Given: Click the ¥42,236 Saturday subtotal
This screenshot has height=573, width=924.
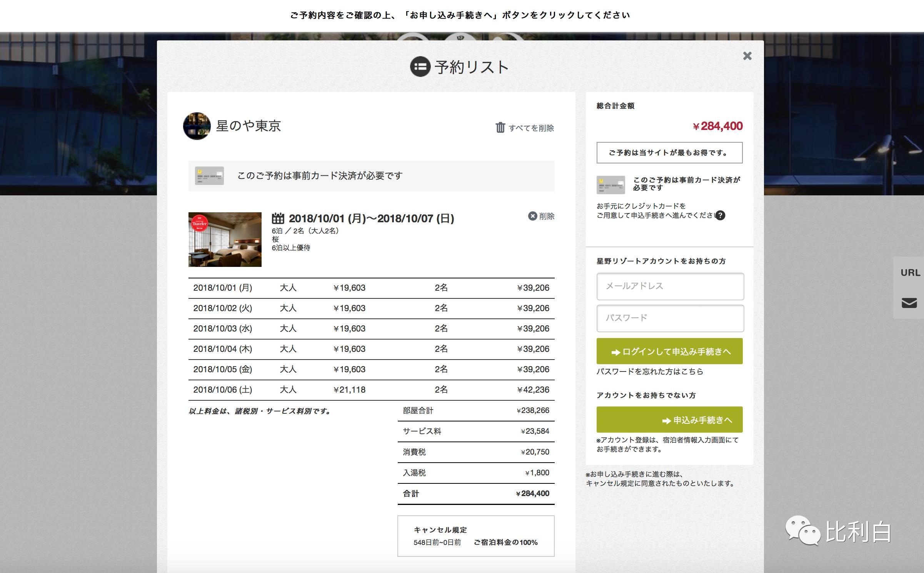Looking at the screenshot, I should click(533, 390).
